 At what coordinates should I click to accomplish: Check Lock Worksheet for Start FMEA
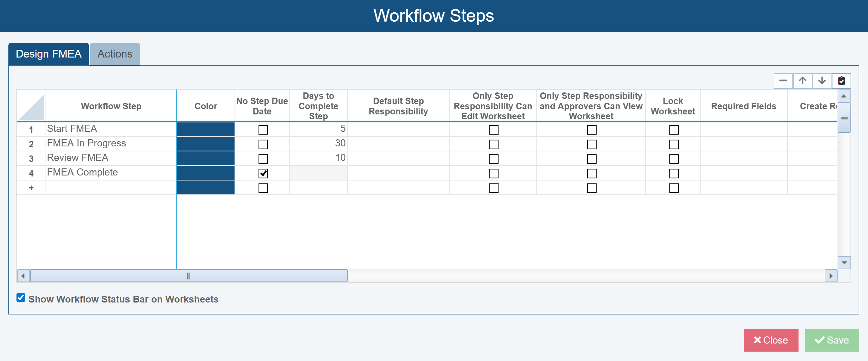(x=673, y=130)
